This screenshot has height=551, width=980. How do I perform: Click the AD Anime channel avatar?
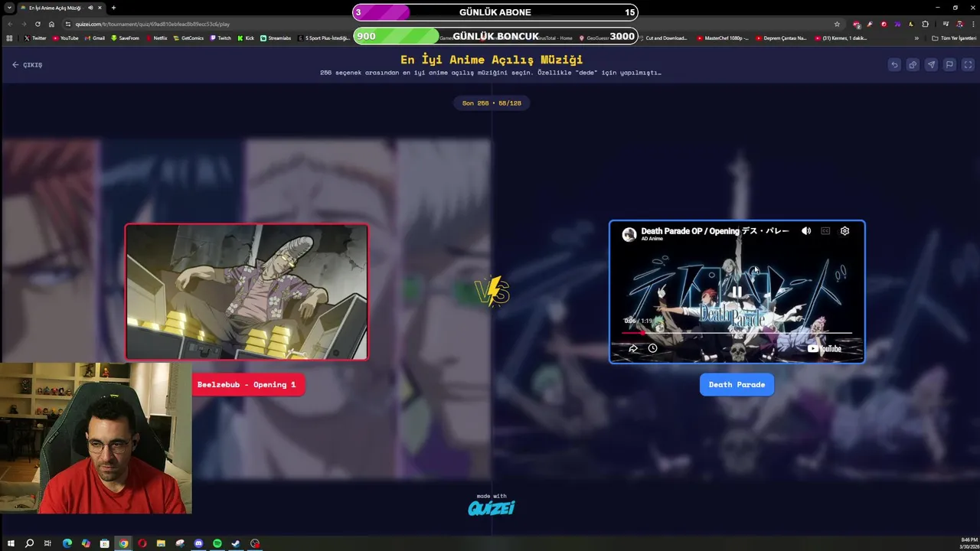(x=629, y=234)
